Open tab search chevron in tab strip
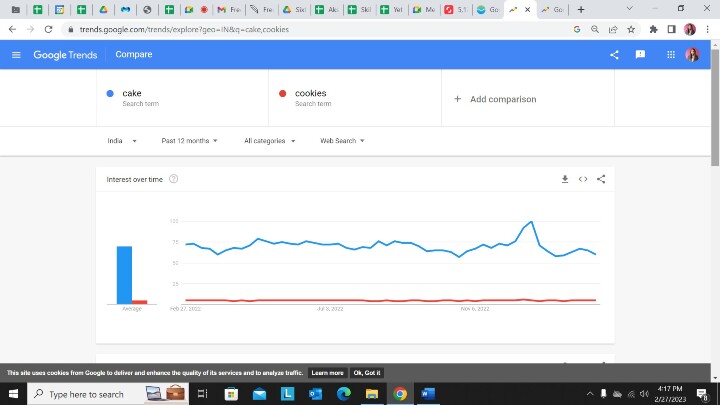The width and height of the screenshot is (720, 405). click(x=630, y=9)
